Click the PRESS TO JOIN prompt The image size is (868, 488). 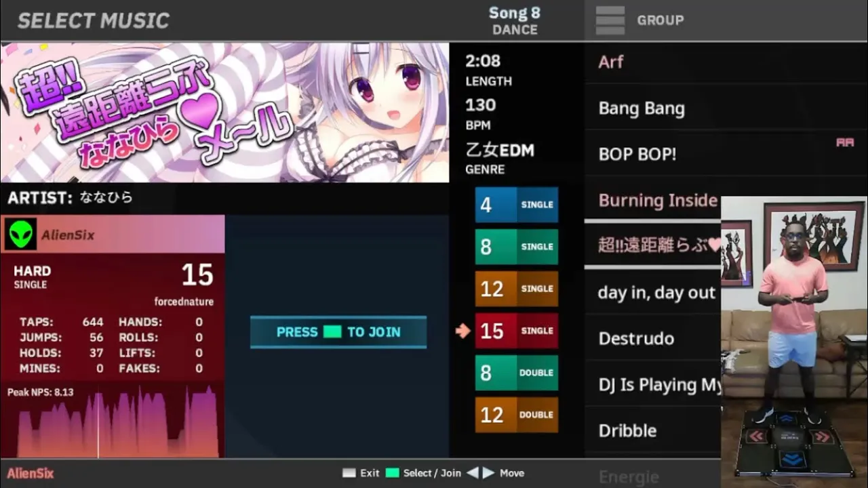pyautogui.click(x=338, y=332)
